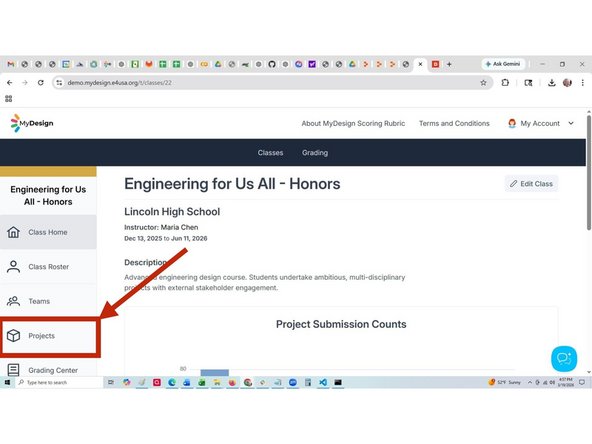Viewport: 592px width, 444px height.
Task: Open the terminal app on the taskbar
Action: (338, 382)
